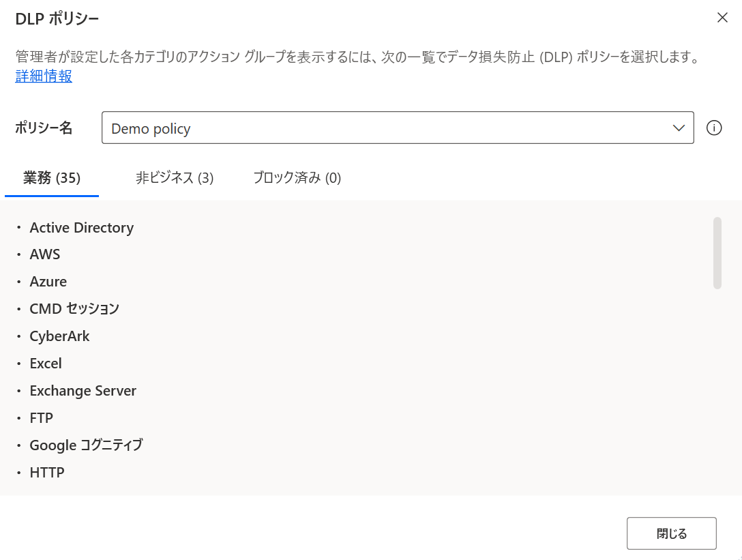The width and height of the screenshot is (742, 560).
Task: Close the DLP ポリシー dialog via X icon
Action: pos(722,18)
